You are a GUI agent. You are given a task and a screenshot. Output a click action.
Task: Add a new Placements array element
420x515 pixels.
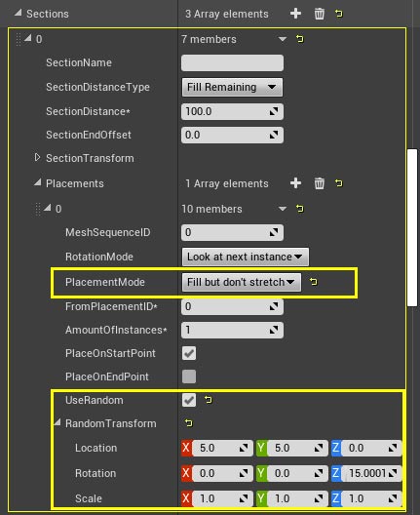(295, 183)
